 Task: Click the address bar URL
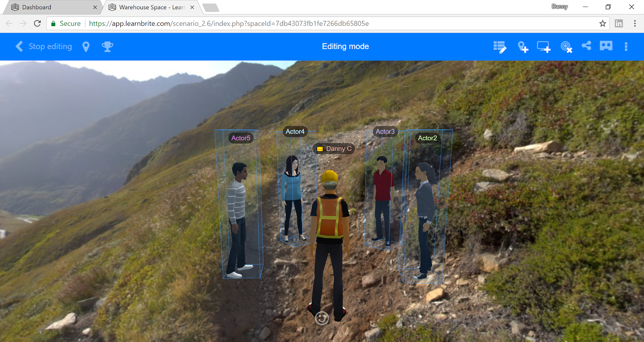tap(229, 24)
